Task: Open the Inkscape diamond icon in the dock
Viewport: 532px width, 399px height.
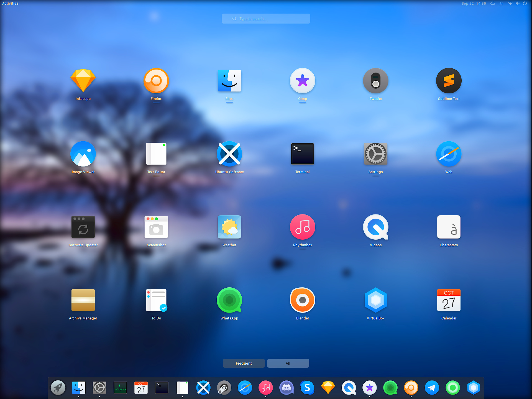Action: pos(328,388)
